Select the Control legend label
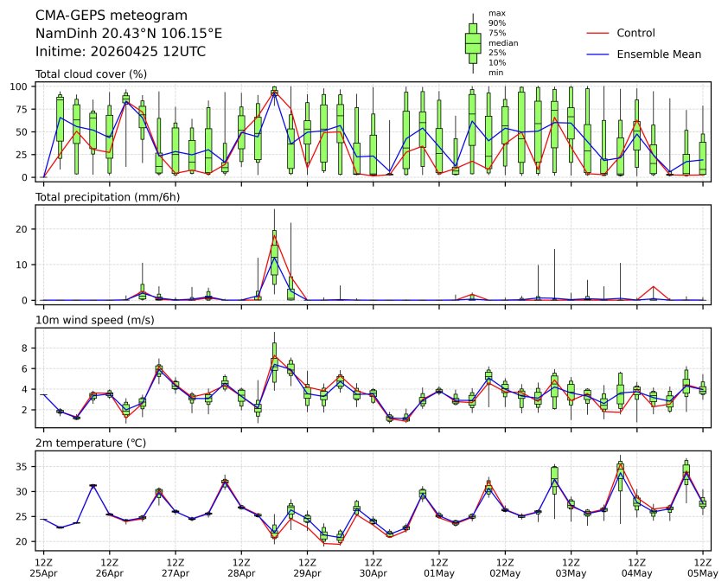 pos(635,34)
